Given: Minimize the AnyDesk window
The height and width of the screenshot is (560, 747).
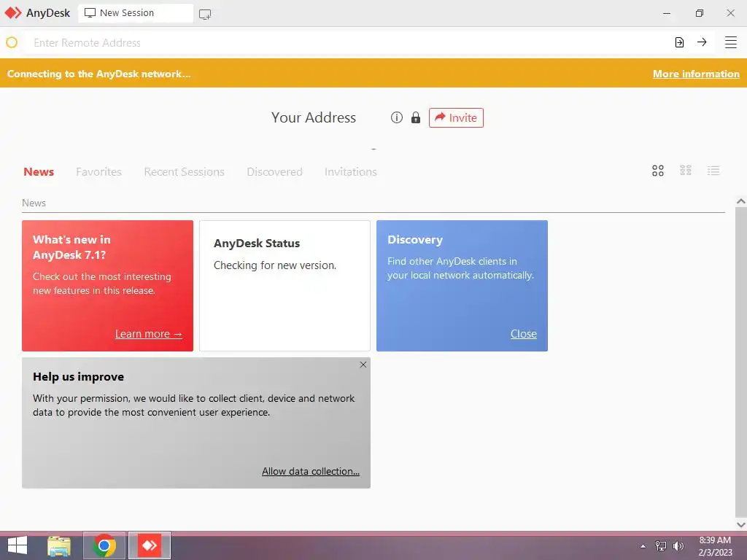Looking at the screenshot, I should (667, 13).
